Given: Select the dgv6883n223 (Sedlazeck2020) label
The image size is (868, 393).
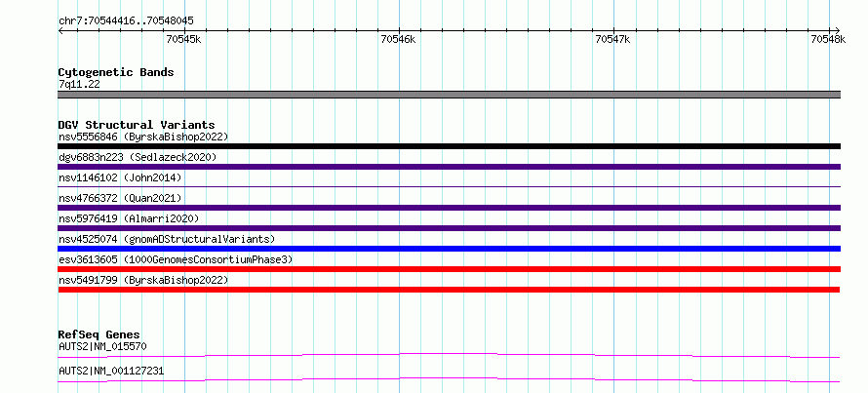Looking at the screenshot, I should pyautogui.click(x=138, y=157).
